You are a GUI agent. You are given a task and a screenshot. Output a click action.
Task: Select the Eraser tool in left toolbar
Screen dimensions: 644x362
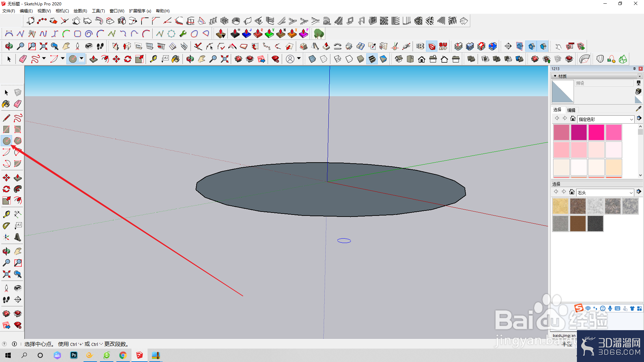pos(18,104)
